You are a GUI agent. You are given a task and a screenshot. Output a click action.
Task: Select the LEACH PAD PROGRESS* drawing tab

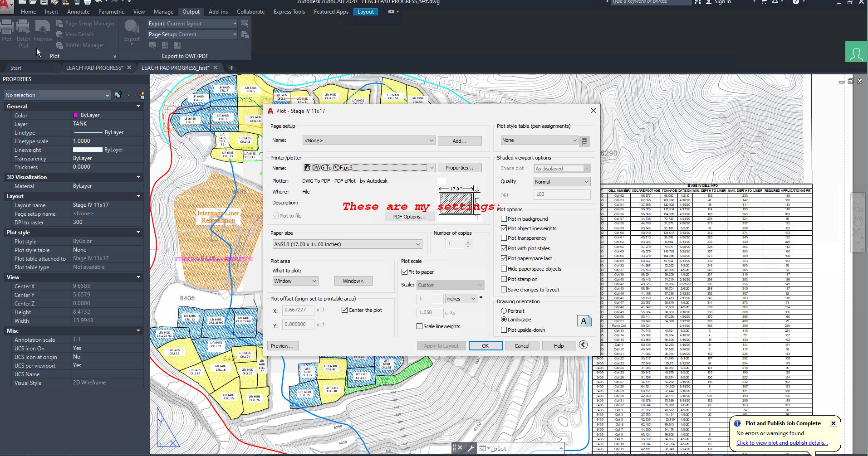(94, 68)
